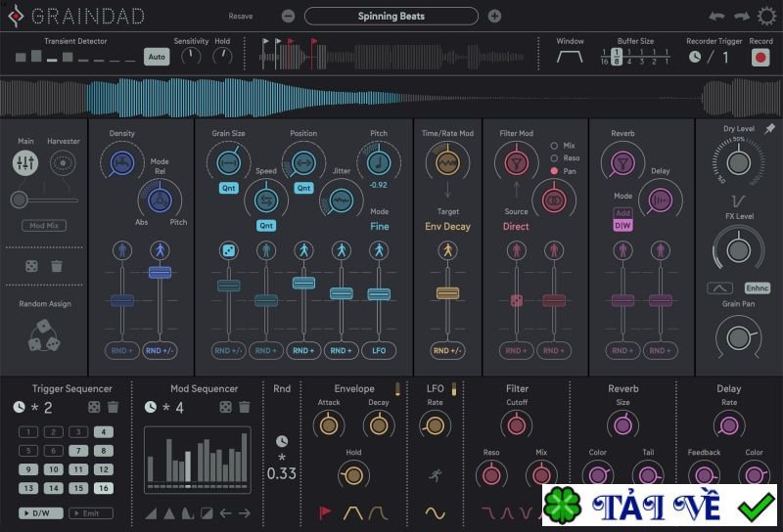Pin the Dry Level panel
Screen dimensions: 783x532
tap(769, 129)
